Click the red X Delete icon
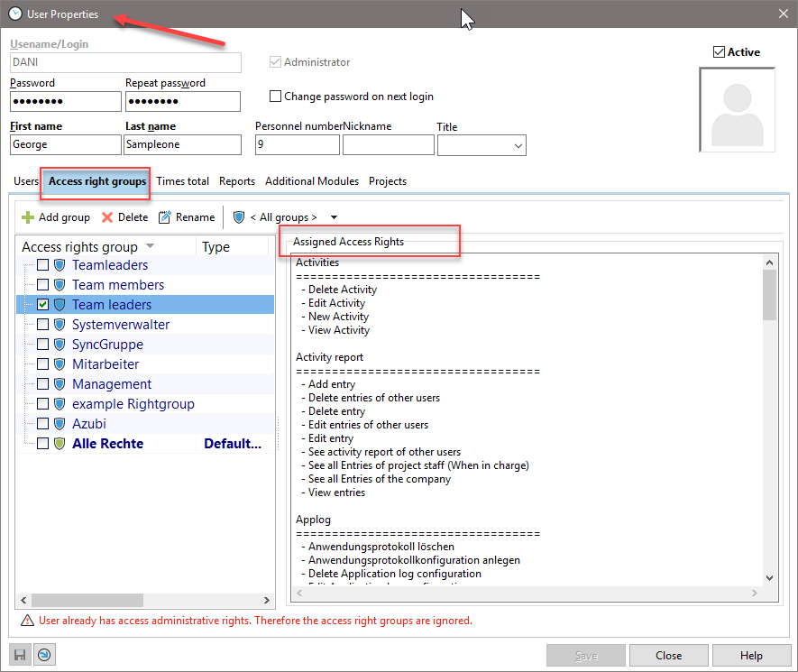This screenshot has height=672, width=798. click(x=107, y=217)
